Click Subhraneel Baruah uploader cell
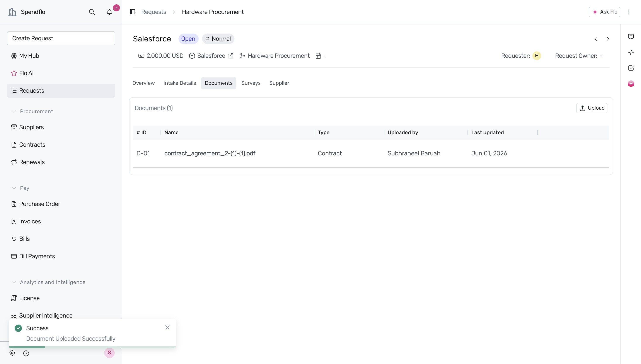The height and width of the screenshot is (364, 641). click(x=414, y=153)
